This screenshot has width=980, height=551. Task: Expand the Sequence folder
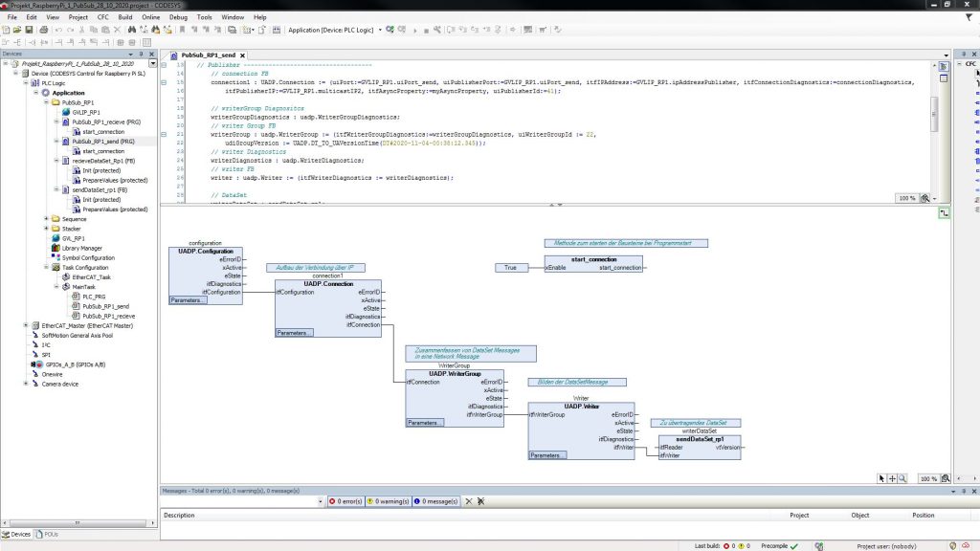pos(46,219)
